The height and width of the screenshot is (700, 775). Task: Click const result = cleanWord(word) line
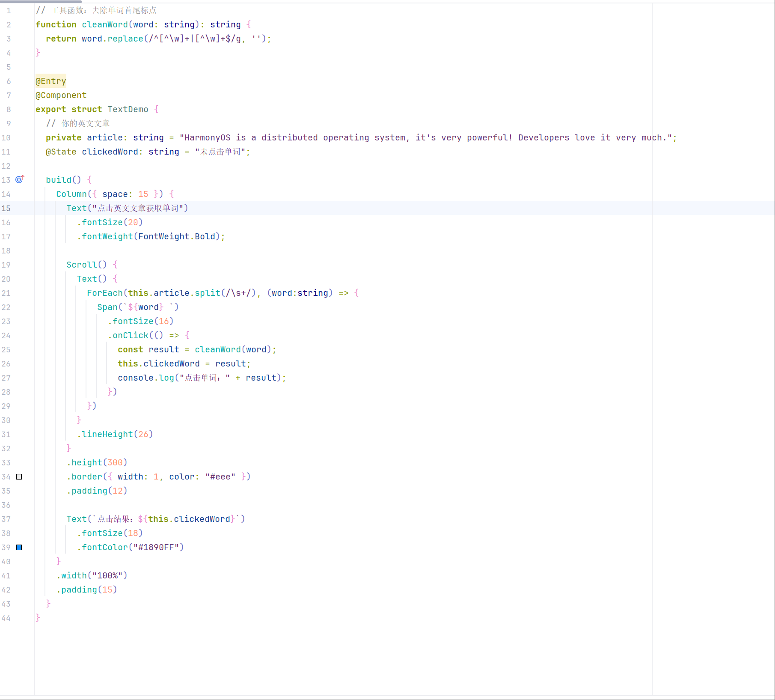pos(197,349)
